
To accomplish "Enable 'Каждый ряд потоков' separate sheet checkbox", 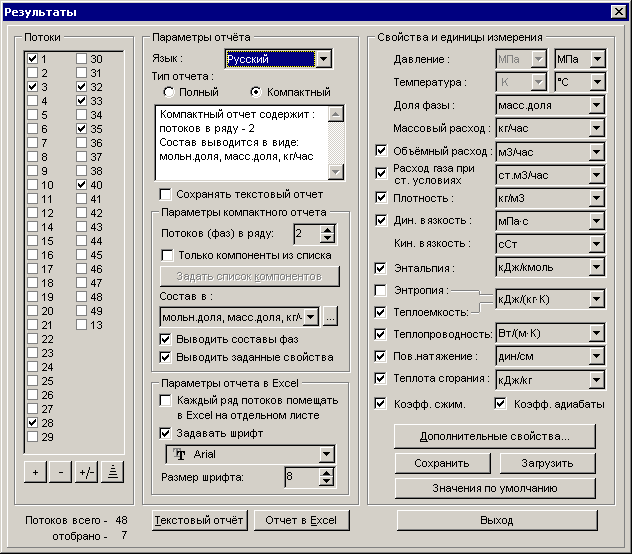I will pyautogui.click(x=165, y=400).
